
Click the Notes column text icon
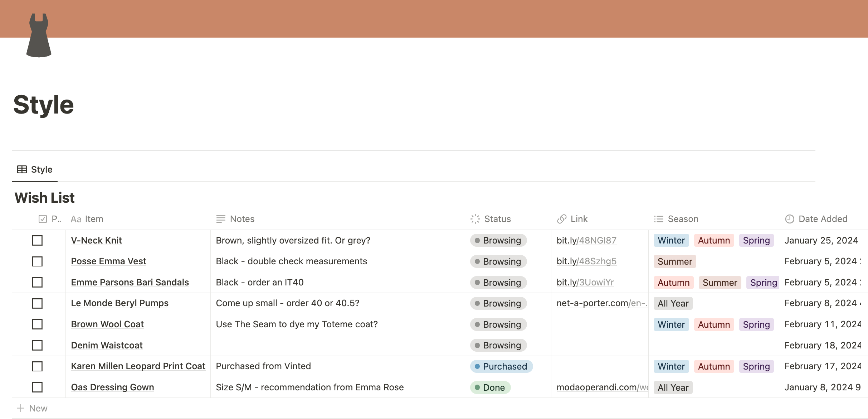221,219
